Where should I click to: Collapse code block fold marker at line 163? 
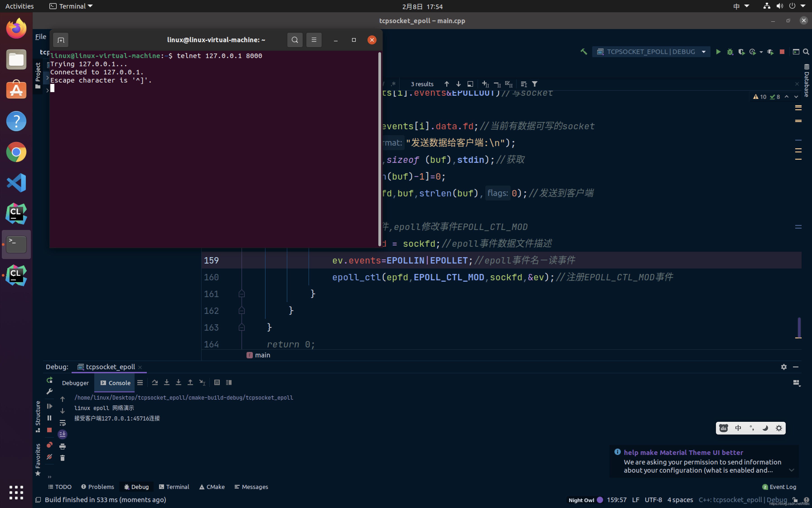click(x=242, y=327)
